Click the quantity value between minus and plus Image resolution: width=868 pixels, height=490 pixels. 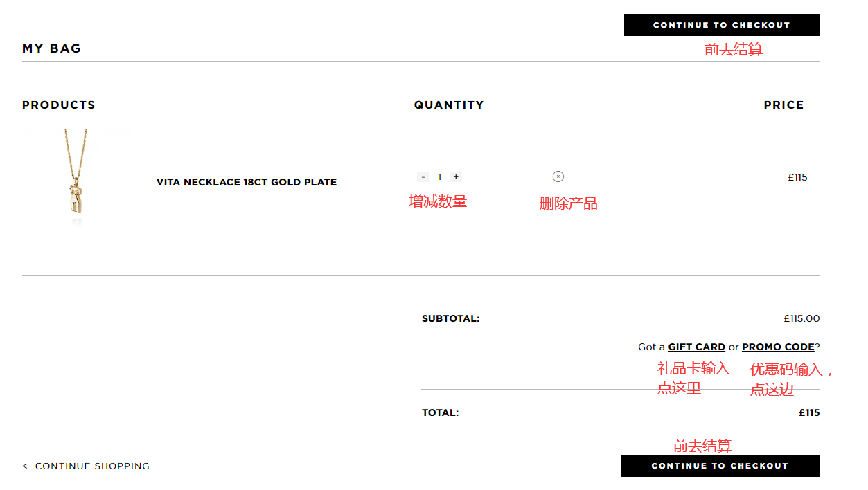[439, 177]
